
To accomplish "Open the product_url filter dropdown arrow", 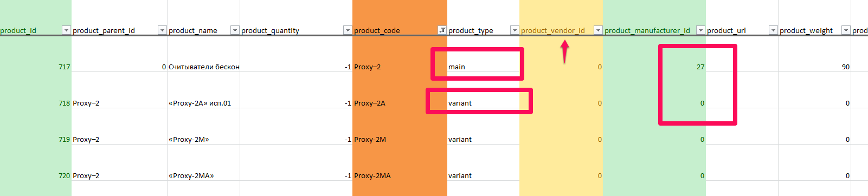I will (773, 30).
